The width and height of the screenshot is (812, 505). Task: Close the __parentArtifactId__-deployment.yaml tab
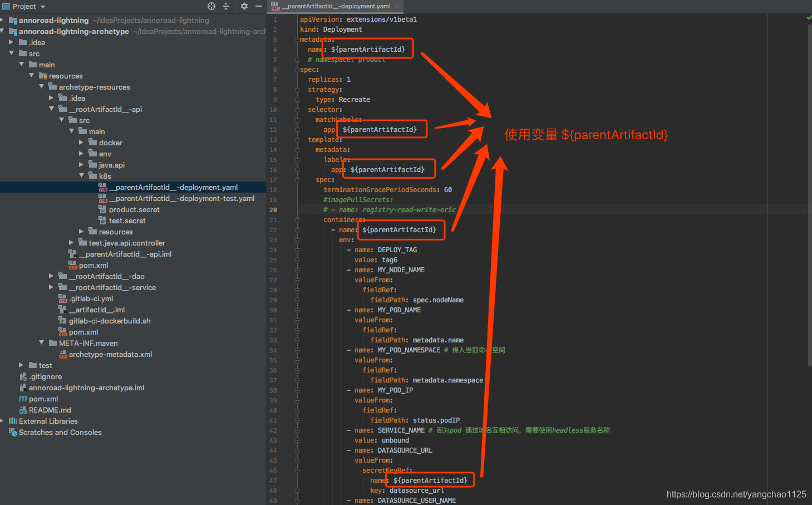point(397,7)
